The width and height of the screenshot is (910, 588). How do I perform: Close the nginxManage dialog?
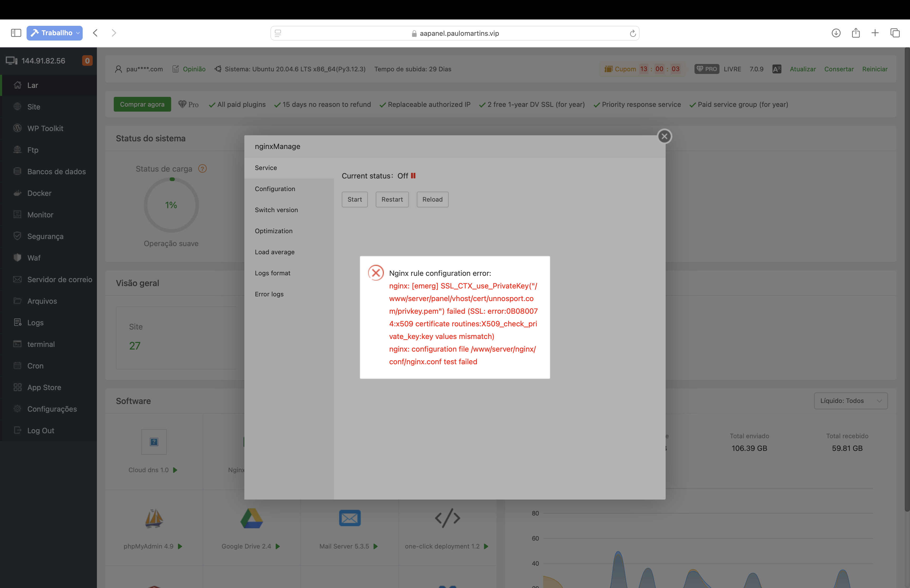[664, 136]
